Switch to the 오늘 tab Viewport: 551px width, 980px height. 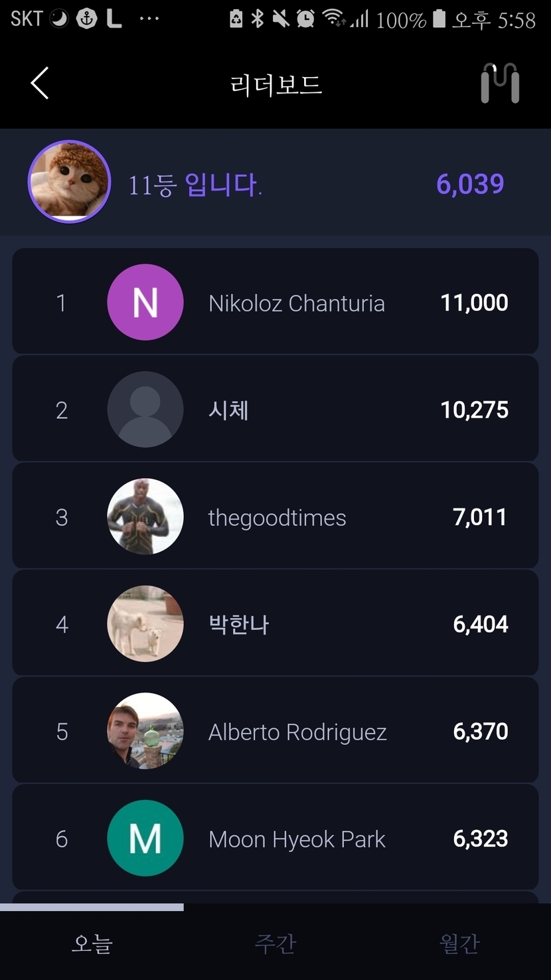click(92, 943)
